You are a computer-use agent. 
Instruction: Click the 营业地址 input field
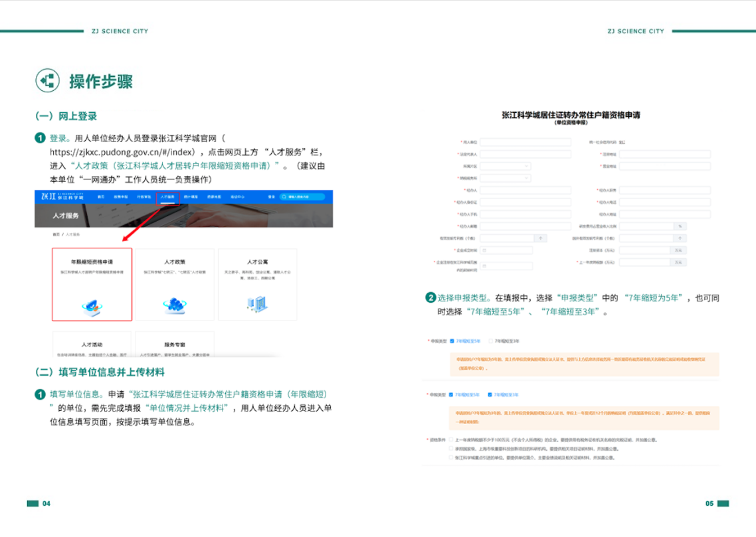tap(665, 166)
